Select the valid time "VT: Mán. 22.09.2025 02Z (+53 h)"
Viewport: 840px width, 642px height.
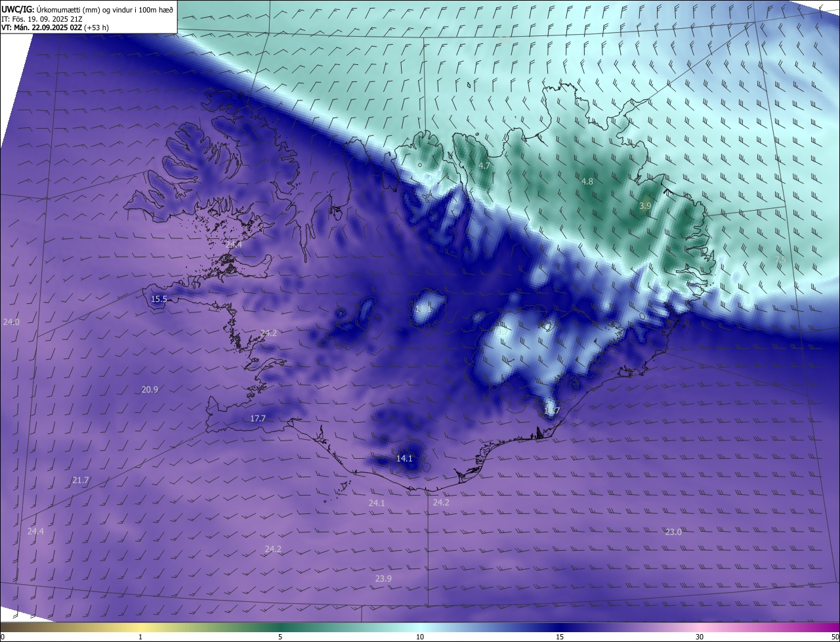[55, 28]
